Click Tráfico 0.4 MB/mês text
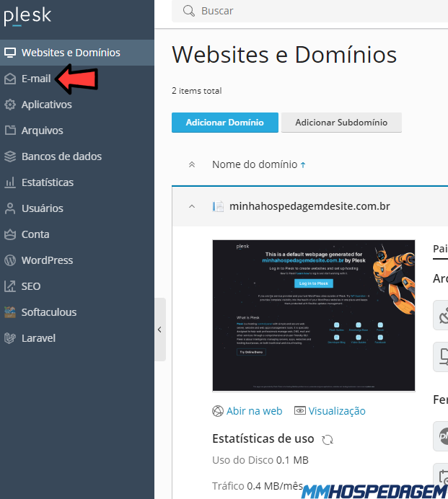Screen dimensions: 448x499 [258, 486]
